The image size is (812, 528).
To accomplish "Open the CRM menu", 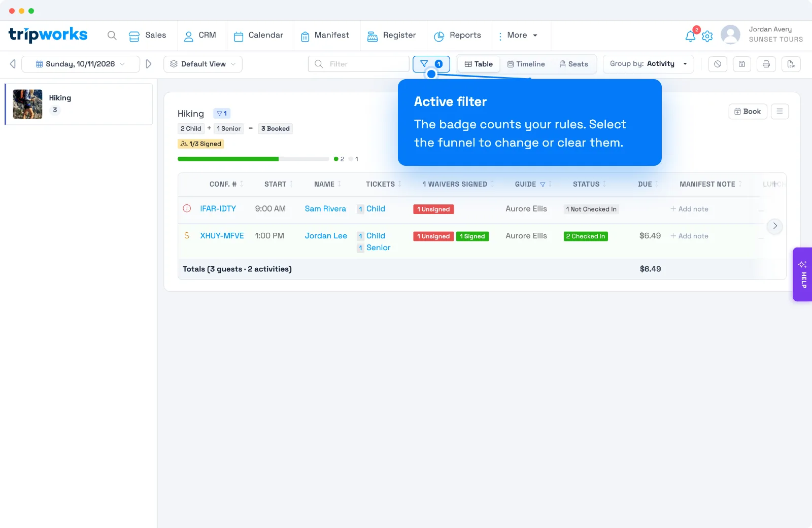I will [x=200, y=36].
